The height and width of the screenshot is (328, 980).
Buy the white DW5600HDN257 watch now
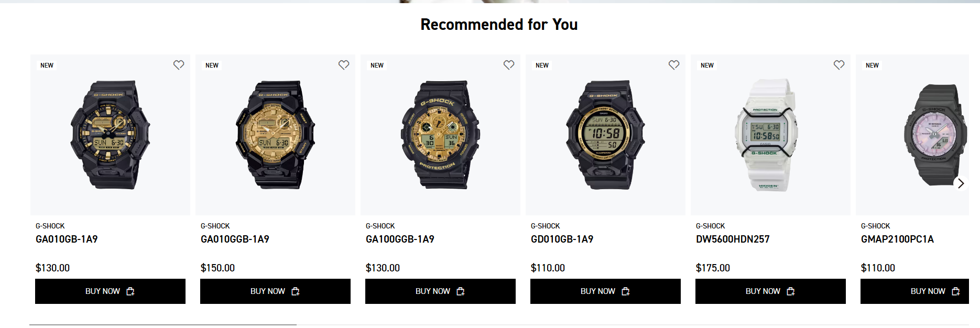pyautogui.click(x=770, y=291)
